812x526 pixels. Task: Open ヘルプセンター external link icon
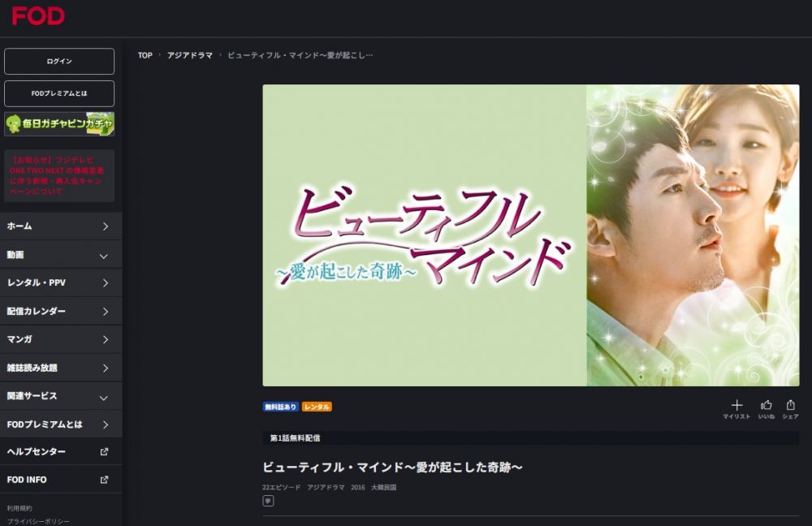104,451
